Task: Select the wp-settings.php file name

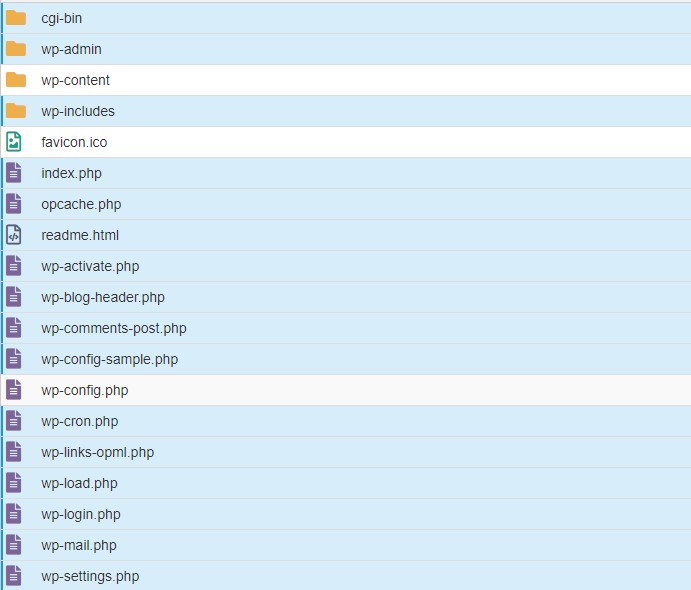Action: point(90,576)
